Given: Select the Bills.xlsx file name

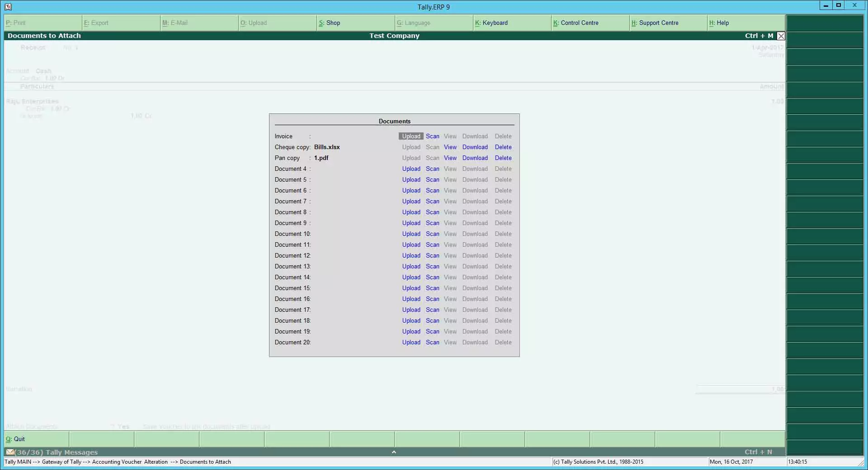Looking at the screenshot, I should (x=327, y=147).
